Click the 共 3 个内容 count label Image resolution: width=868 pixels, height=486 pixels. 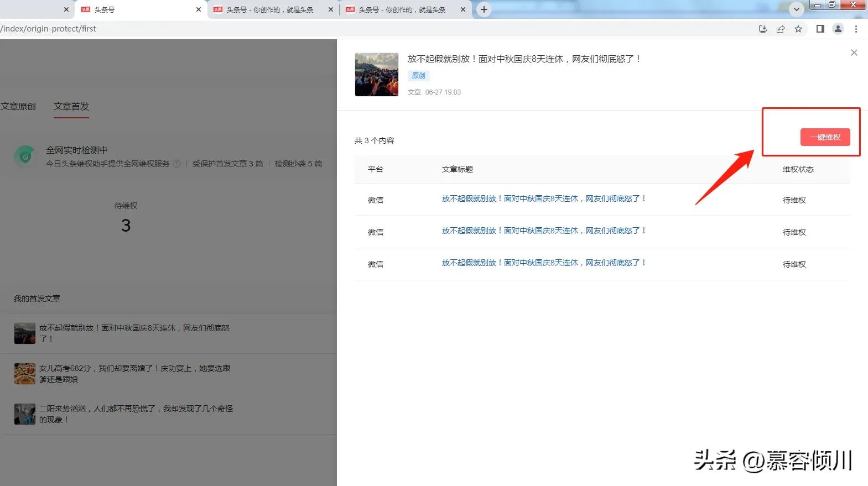[x=375, y=140]
